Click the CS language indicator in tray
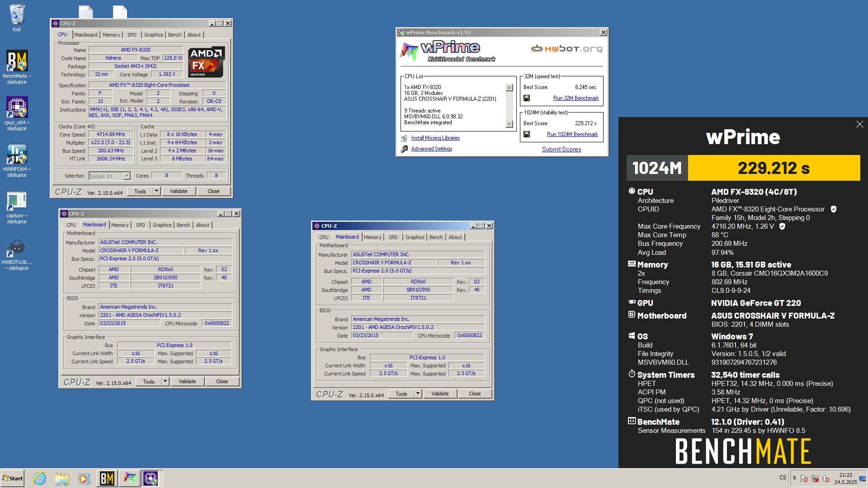 (x=783, y=478)
